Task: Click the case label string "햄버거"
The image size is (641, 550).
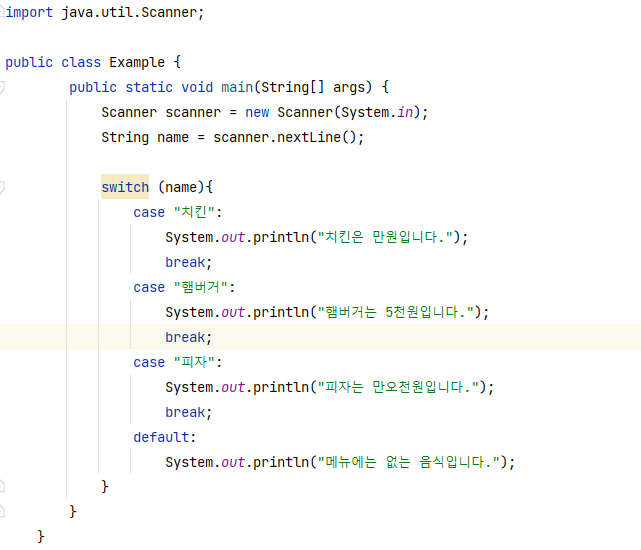Action: point(201,287)
